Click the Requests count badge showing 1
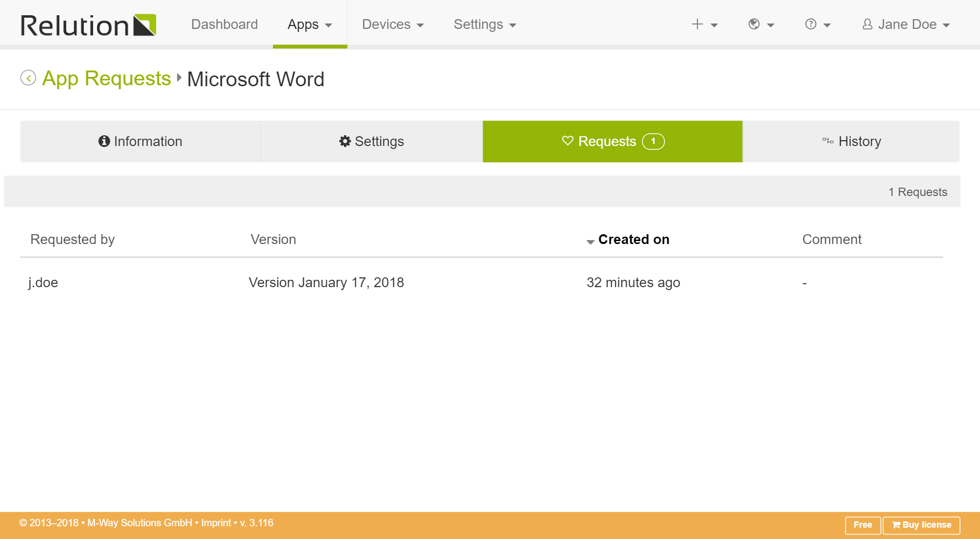The width and height of the screenshot is (980, 539). [653, 141]
